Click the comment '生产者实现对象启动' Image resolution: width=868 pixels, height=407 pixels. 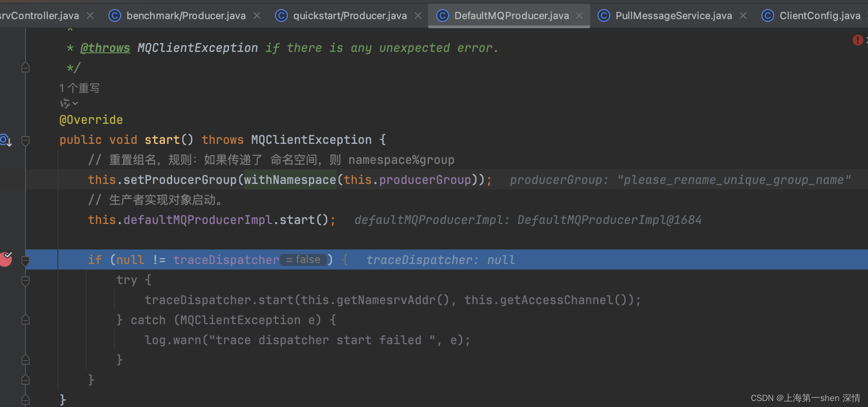155,200
